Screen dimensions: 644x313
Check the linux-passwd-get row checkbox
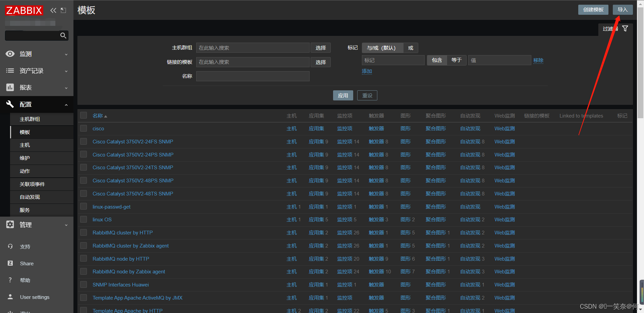(84, 207)
